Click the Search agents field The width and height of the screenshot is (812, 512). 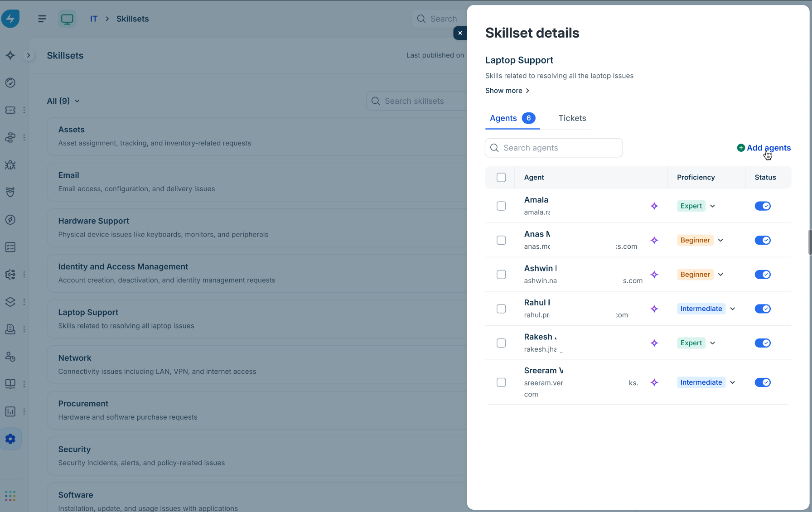pyautogui.click(x=554, y=148)
